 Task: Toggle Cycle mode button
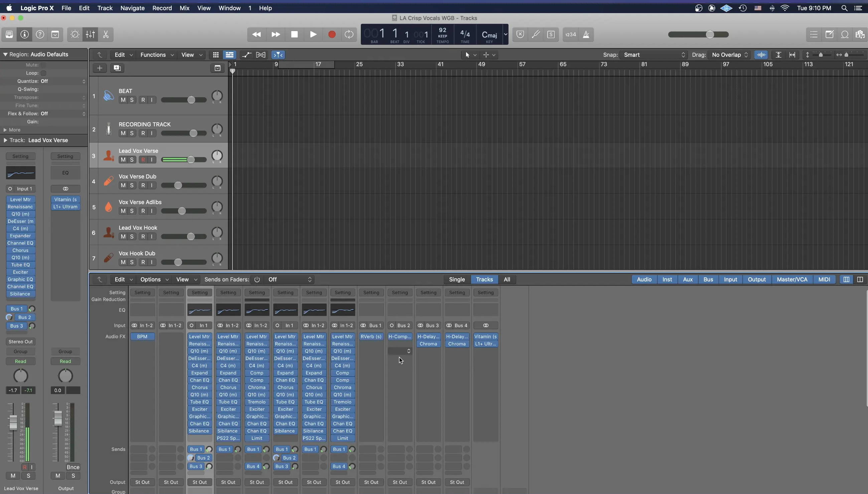(x=349, y=34)
